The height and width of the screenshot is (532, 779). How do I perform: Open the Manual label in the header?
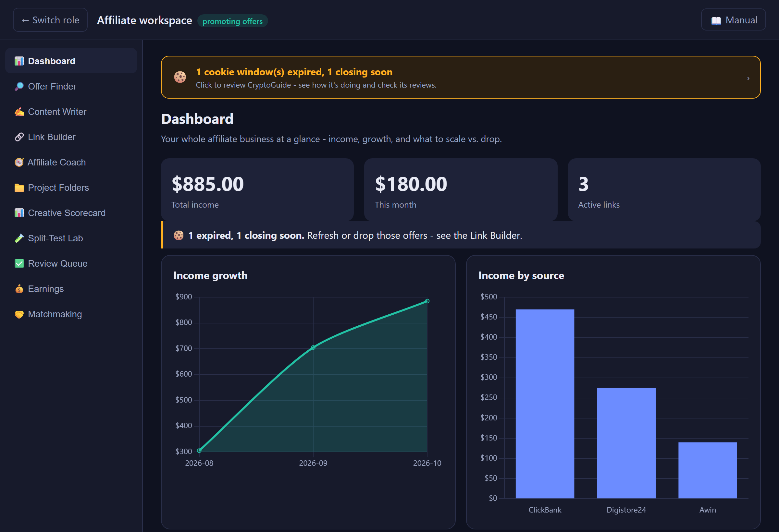point(741,20)
